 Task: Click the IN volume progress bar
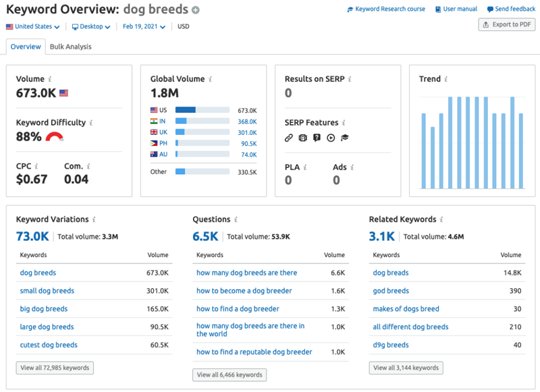(x=202, y=121)
